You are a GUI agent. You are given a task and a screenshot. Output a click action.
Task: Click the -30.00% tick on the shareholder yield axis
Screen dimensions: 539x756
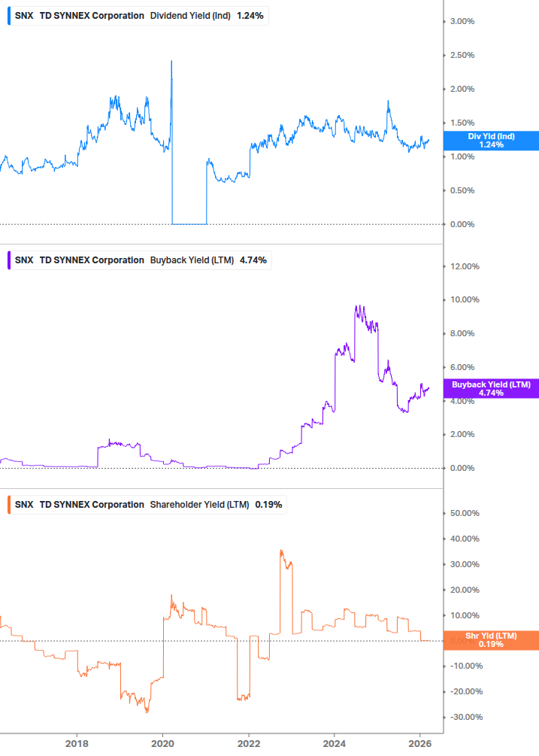[x=466, y=718]
